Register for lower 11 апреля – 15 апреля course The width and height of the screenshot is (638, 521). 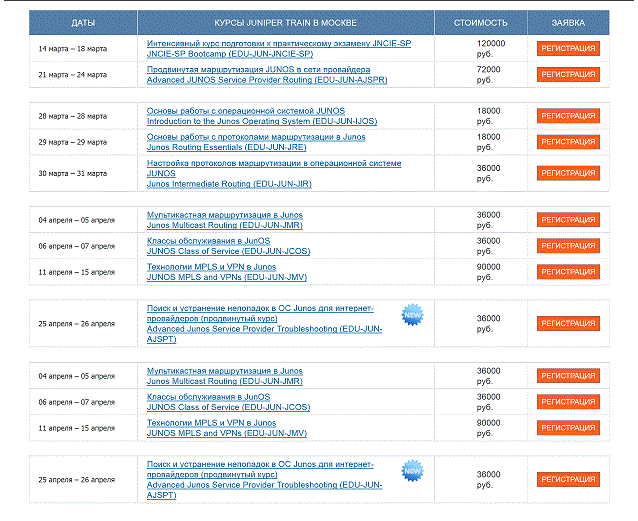[x=568, y=428]
